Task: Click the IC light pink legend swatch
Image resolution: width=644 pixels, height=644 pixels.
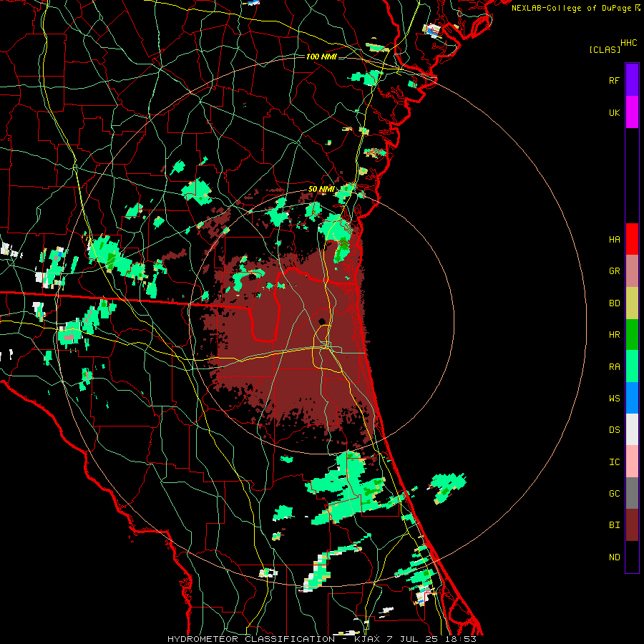Action: [x=632, y=462]
